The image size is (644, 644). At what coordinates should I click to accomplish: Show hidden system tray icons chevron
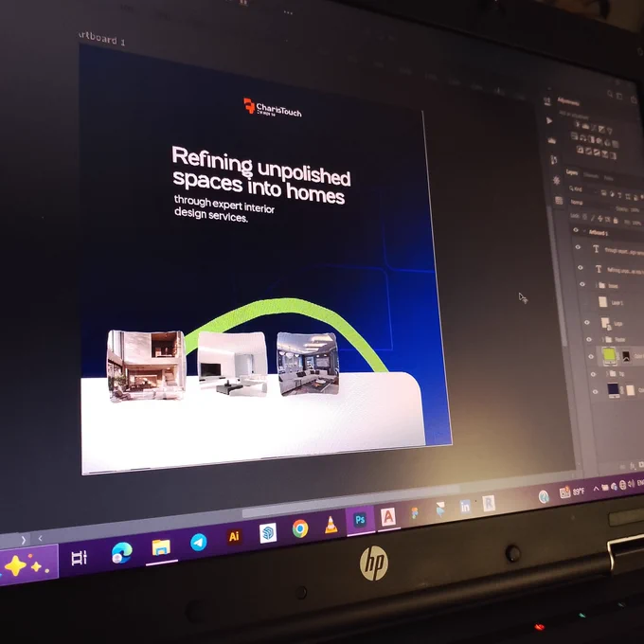[x=597, y=489]
